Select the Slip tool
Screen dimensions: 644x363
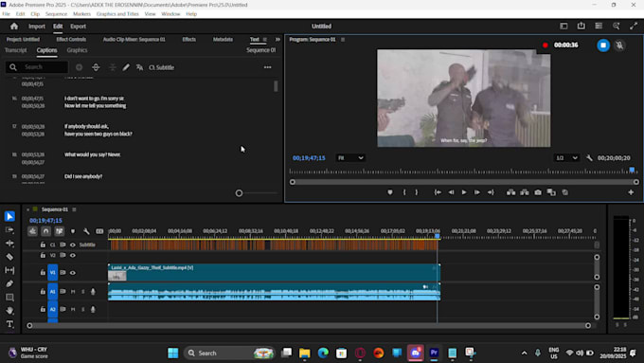click(x=9, y=270)
